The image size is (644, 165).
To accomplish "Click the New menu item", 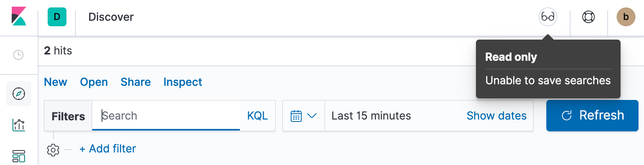I will point(55,82).
